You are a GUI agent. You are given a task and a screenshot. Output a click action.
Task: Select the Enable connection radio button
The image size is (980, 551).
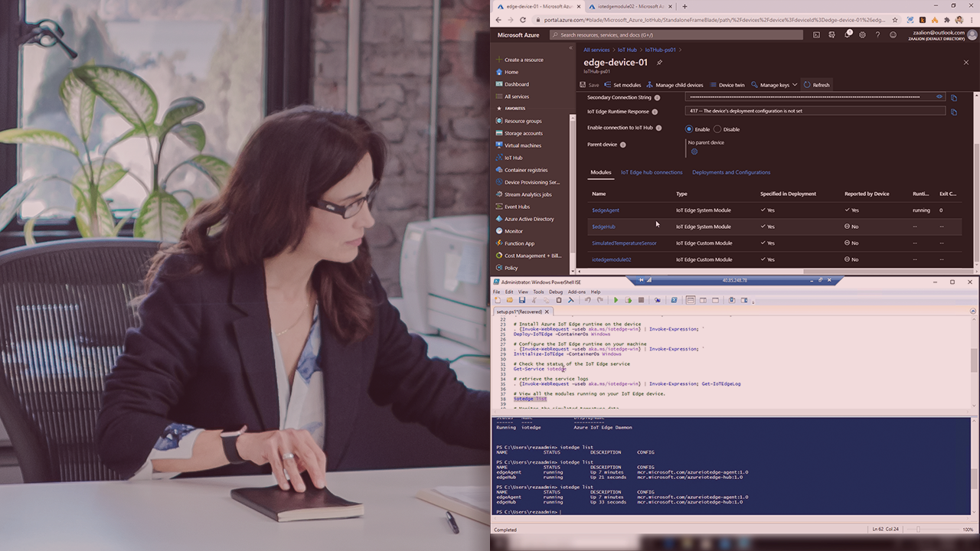click(x=689, y=129)
